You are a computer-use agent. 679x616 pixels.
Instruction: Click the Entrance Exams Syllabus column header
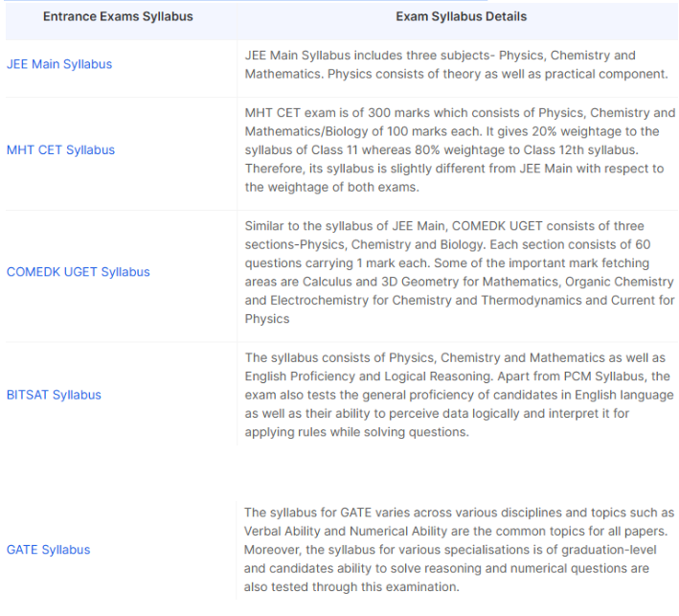pos(118,16)
